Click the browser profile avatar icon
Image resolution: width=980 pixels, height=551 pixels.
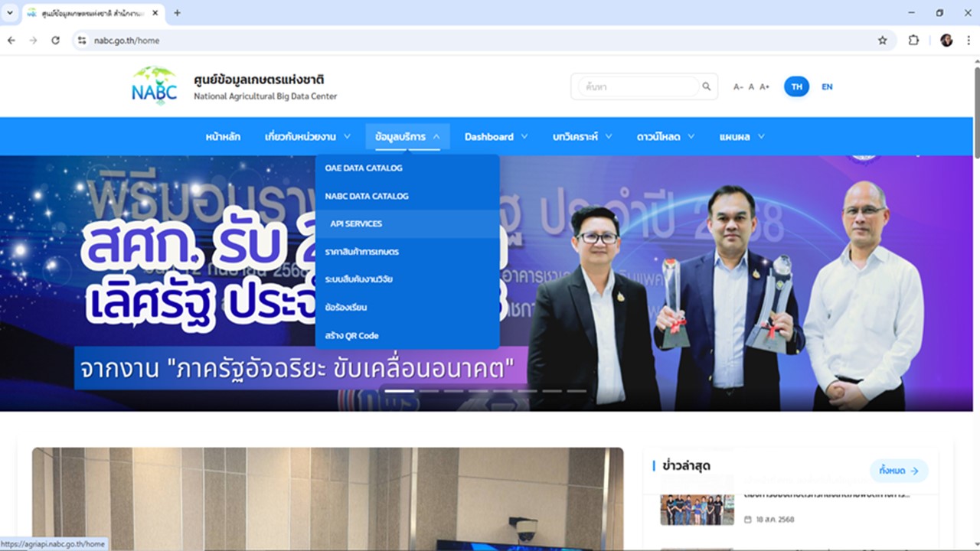(946, 40)
